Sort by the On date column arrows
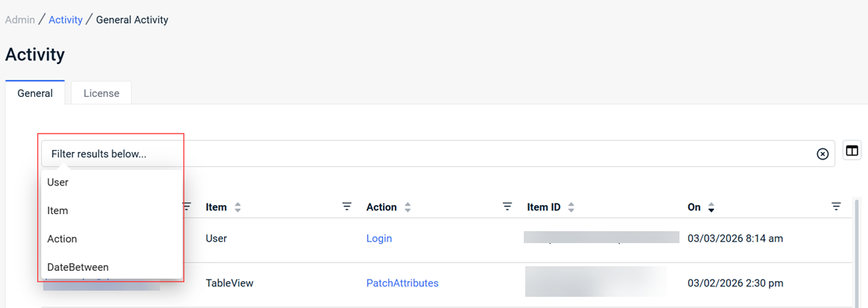This screenshot has height=308, width=868. click(x=712, y=207)
